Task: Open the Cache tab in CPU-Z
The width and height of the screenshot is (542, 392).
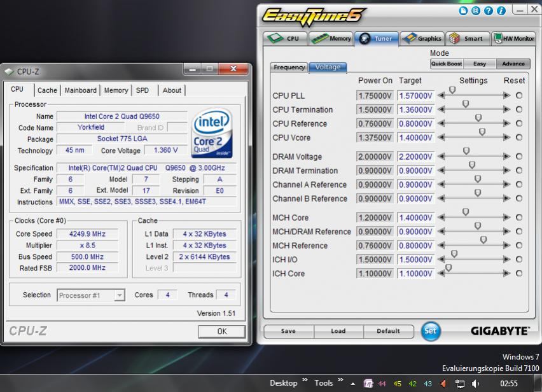Action: (47, 90)
